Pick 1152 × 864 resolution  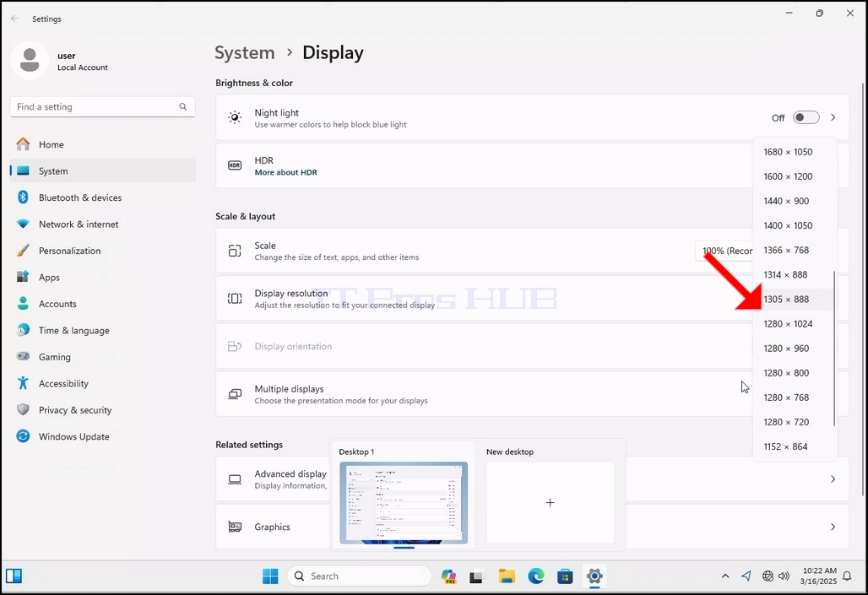click(795, 446)
